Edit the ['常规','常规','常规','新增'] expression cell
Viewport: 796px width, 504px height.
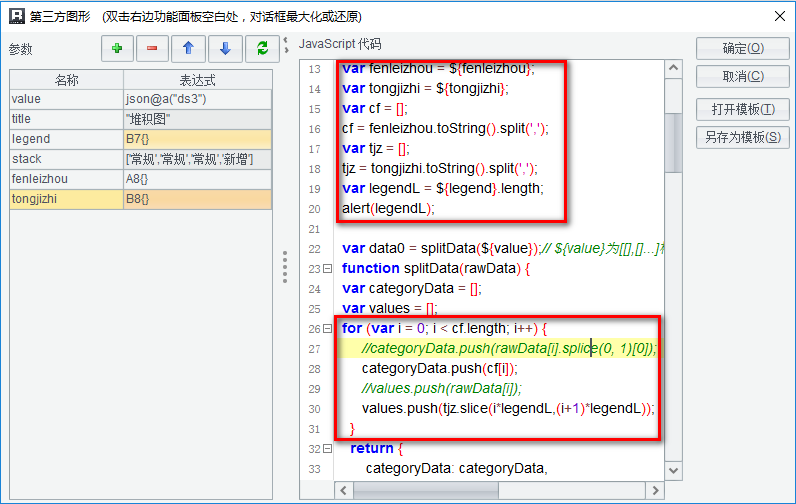point(197,159)
